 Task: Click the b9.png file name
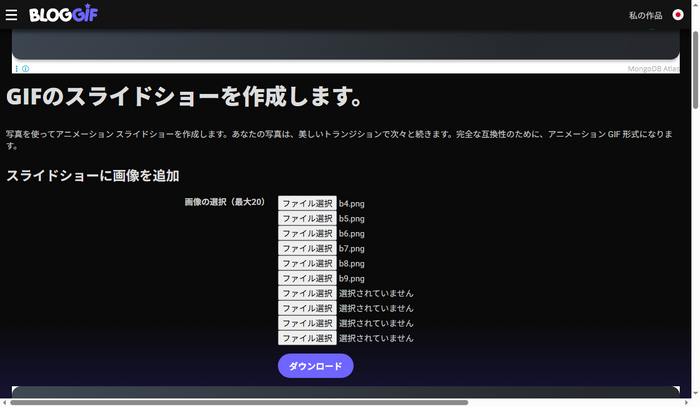pos(351,278)
